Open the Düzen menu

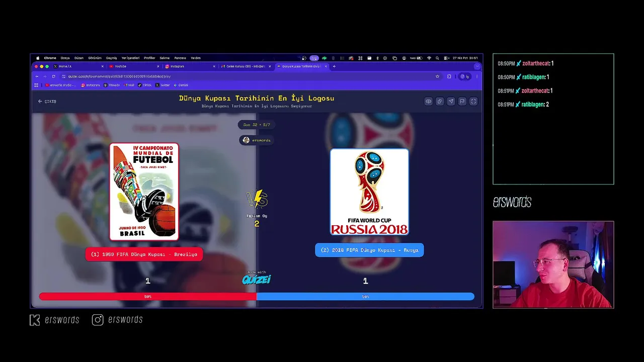click(x=79, y=58)
